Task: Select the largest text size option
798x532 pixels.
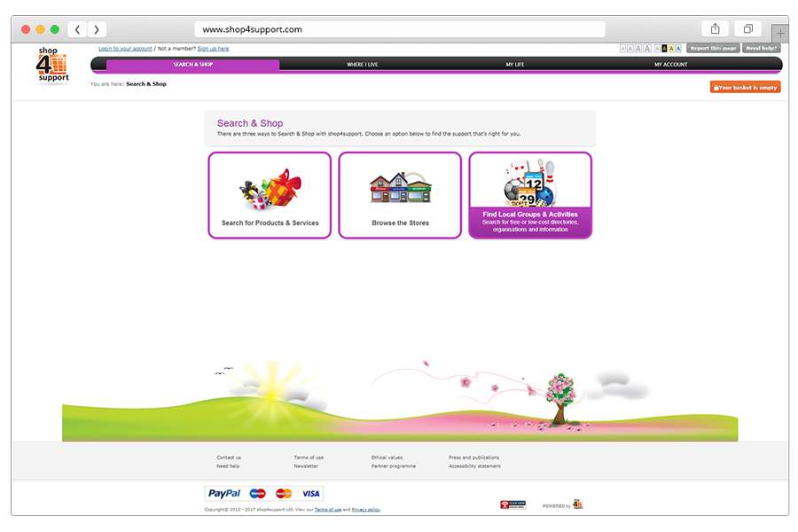Action: (647, 49)
